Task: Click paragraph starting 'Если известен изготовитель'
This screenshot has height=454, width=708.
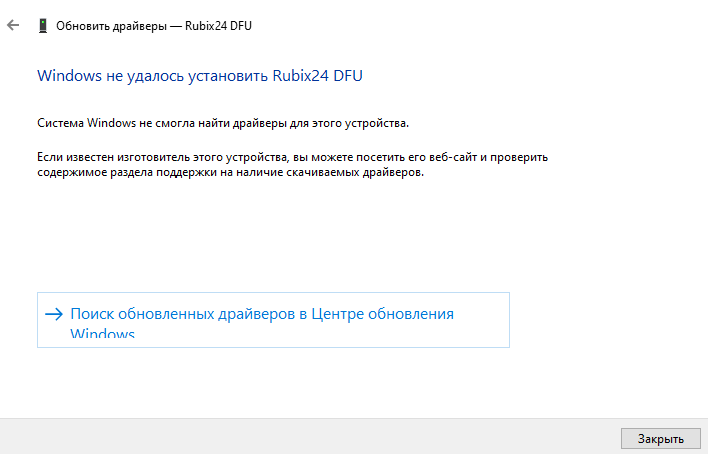Action: pyautogui.click(x=292, y=164)
